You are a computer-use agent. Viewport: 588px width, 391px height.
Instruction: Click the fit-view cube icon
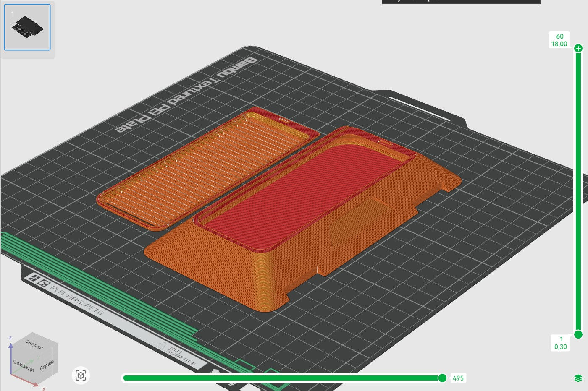[81, 375]
